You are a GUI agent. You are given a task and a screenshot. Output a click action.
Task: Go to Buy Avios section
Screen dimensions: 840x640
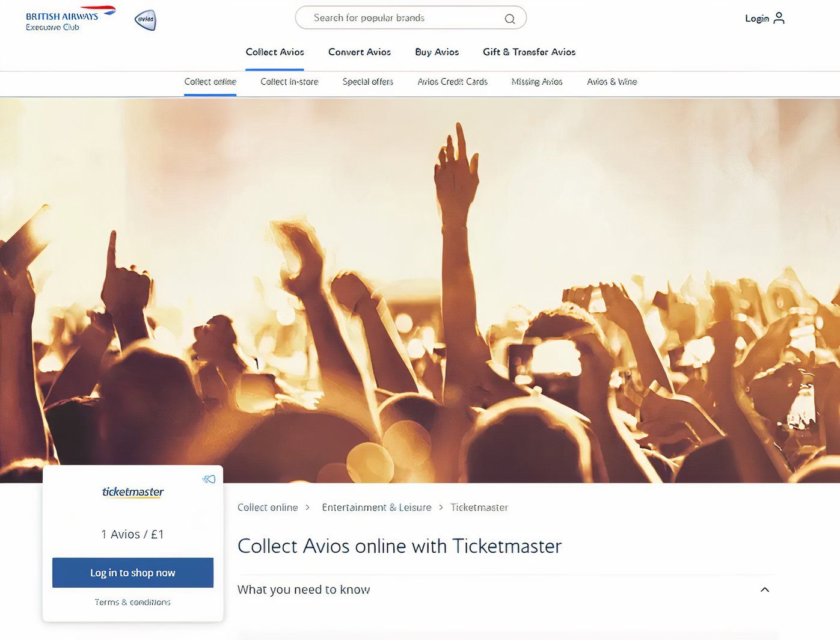point(437,52)
